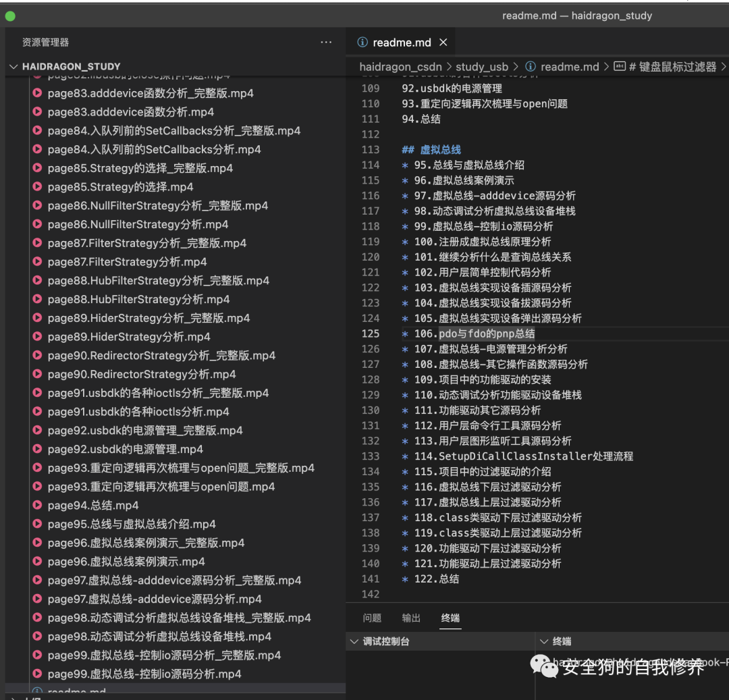Click the video icon beside page99.虚拟总线-控制io源码分析.mp4
The image size is (729, 700).
(x=38, y=674)
